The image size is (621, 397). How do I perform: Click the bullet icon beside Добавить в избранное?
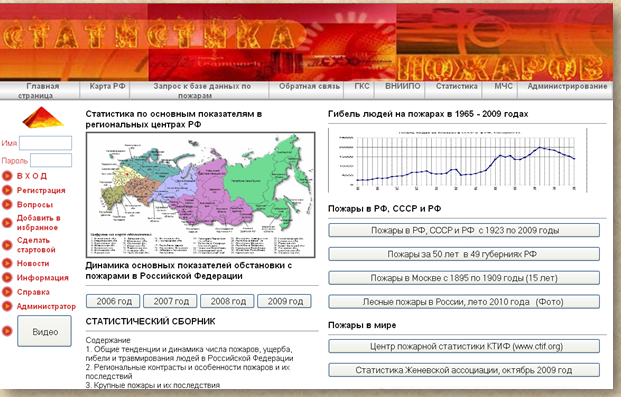tap(7, 223)
